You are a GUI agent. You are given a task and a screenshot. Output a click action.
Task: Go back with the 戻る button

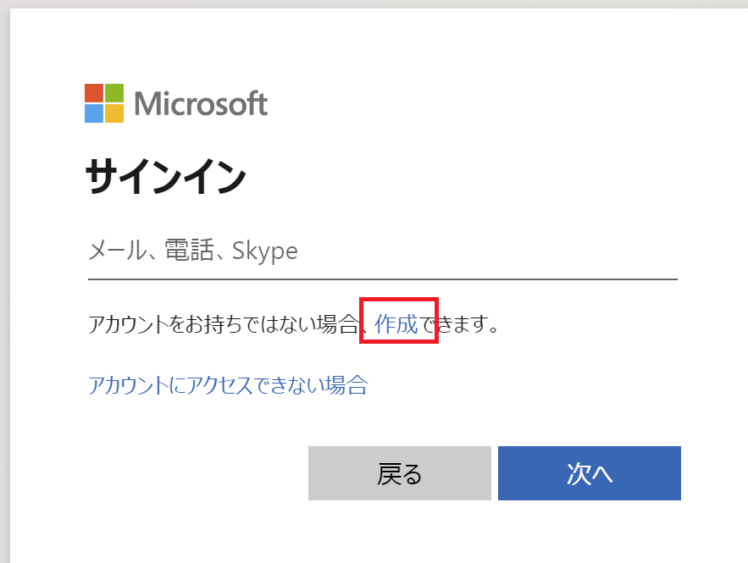399,473
